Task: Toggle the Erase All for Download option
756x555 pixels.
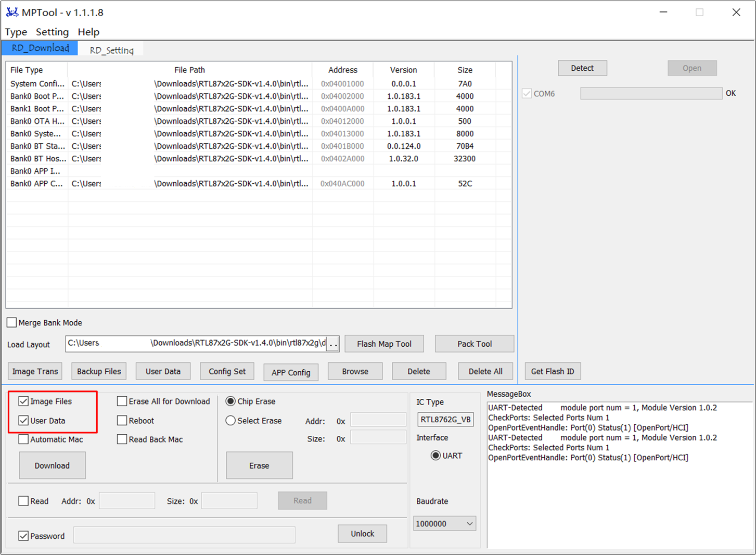Action: point(122,401)
